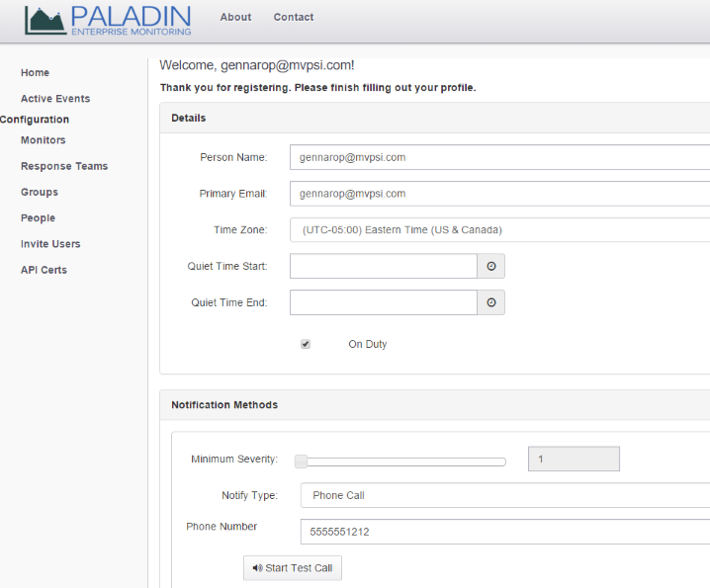The height and width of the screenshot is (588, 710).
Task: Go to Home in sidebar
Action: click(x=35, y=73)
